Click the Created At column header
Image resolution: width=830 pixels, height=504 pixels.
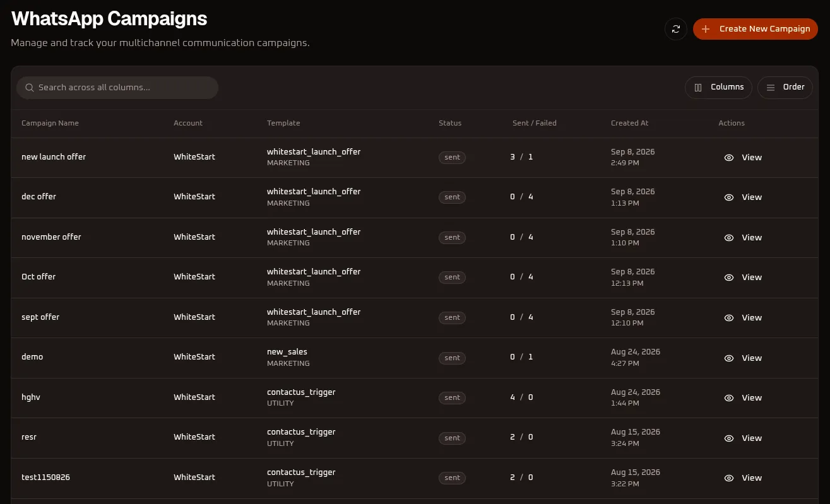(629, 123)
